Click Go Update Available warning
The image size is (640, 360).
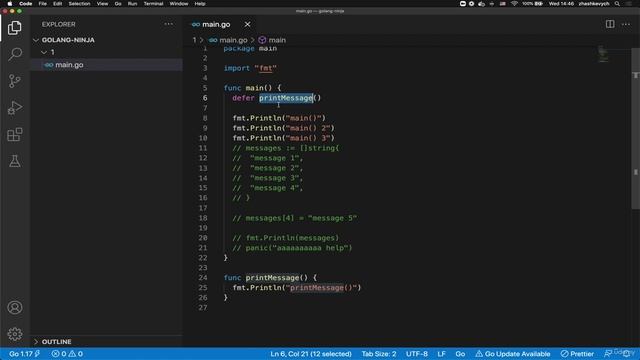(513, 354)
